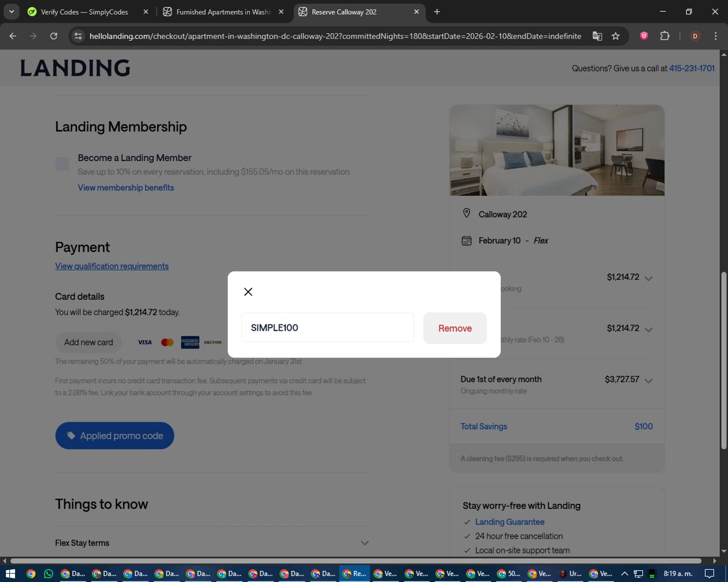Open a new browser tab
The height and width of the screenshot is (582, 728).
point(437,12)
